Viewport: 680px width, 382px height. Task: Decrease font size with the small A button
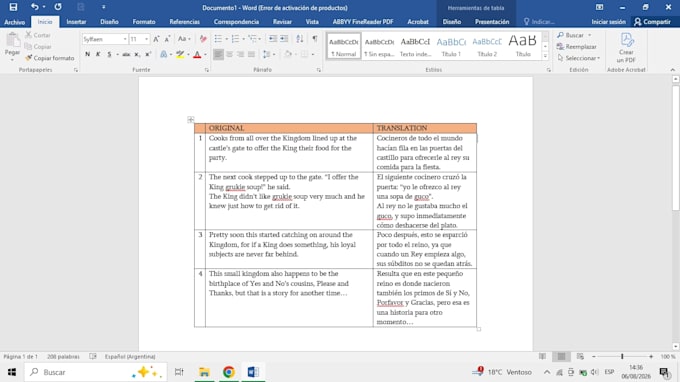(x=167, y=39)
